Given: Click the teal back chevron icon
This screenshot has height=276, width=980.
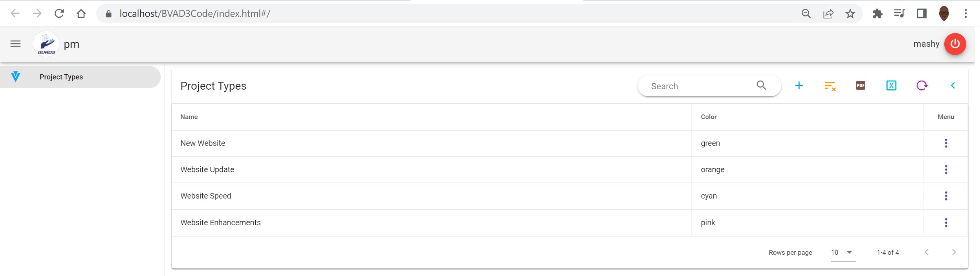Looking at the screenshot, I should [953, 86].
